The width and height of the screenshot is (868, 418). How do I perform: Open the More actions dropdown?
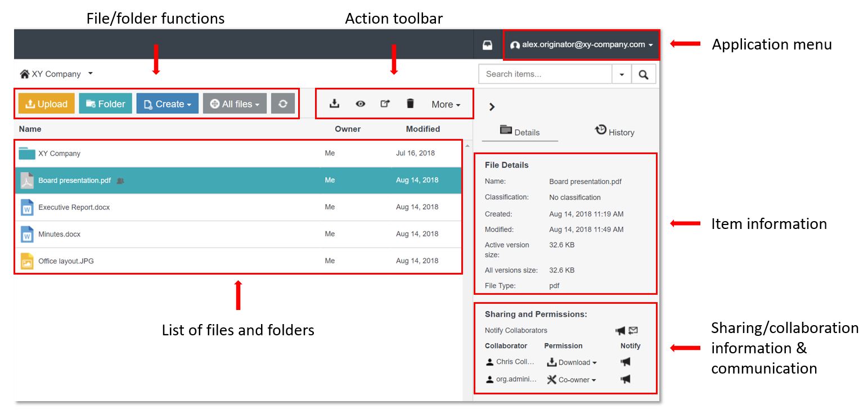446,104
